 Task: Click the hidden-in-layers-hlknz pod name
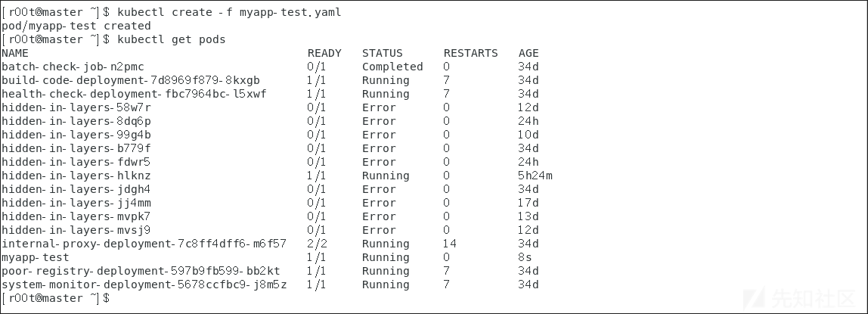pyautogui.click(x=76, y=176)
